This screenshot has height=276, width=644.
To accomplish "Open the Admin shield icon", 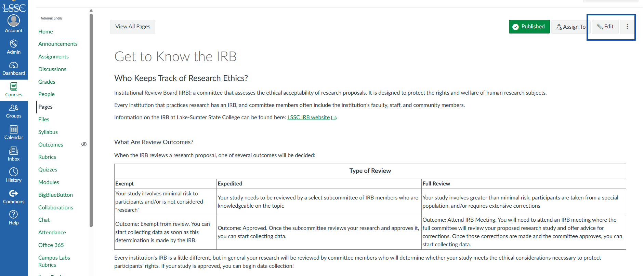I will 14,44.
